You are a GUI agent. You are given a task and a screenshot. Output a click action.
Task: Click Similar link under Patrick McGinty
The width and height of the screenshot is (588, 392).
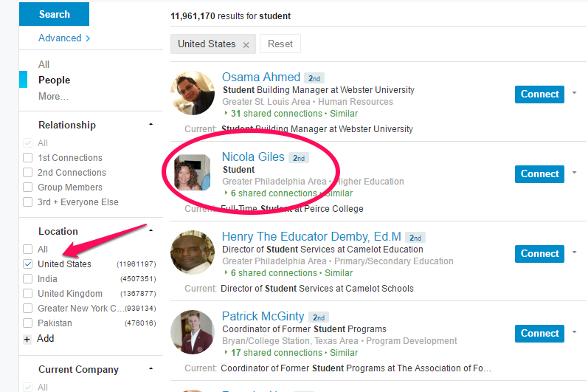344,353
